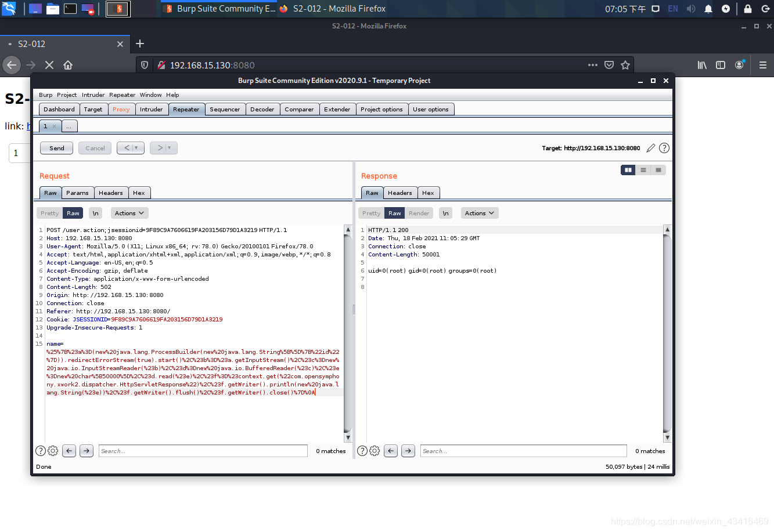Select side-by-side split layout icon

628,170
